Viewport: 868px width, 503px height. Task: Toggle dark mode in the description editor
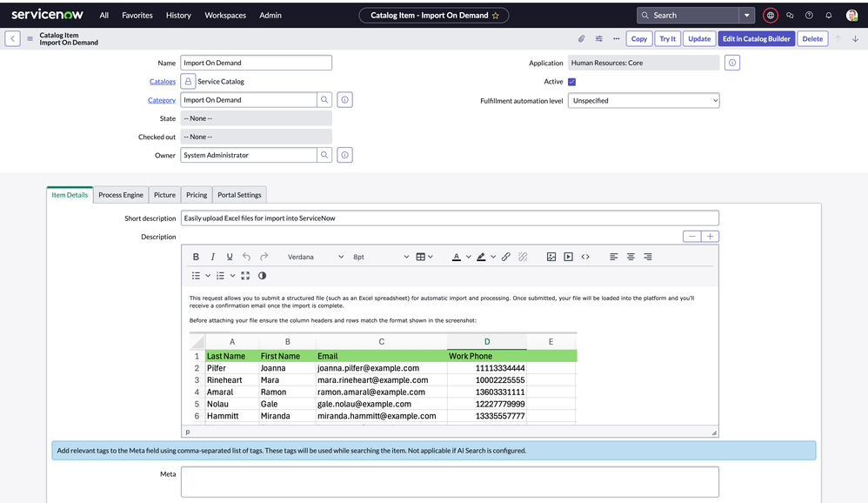pyautogui.click(x=263, y=275)
